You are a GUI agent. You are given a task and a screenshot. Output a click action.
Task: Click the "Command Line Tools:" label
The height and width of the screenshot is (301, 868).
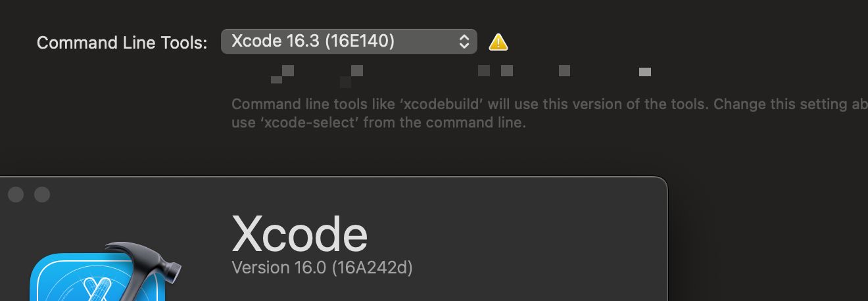122,43
